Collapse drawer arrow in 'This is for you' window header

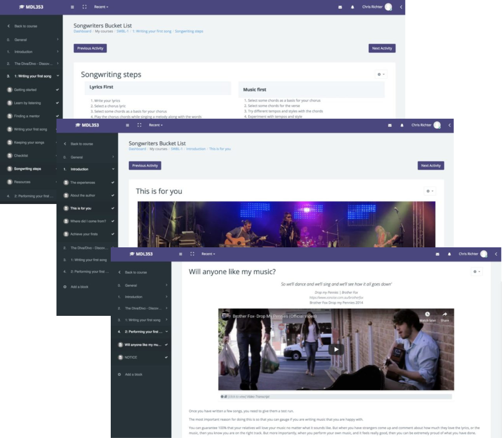450,125
